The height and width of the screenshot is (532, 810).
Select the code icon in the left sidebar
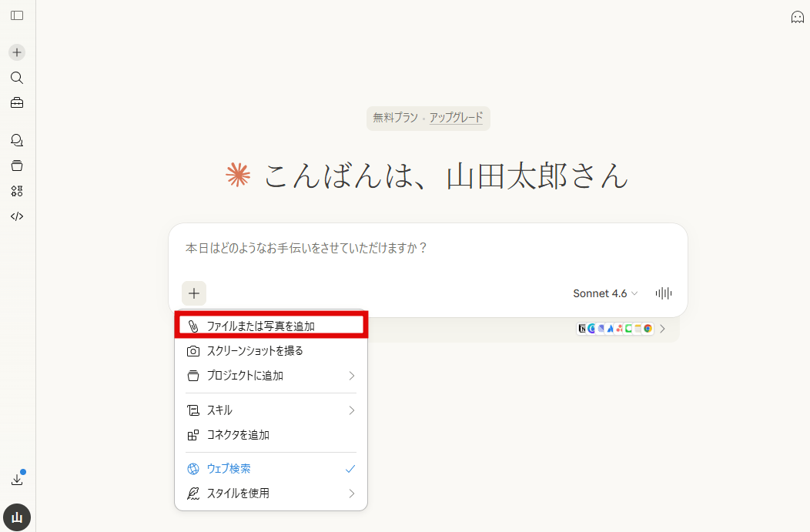[16, 216]
